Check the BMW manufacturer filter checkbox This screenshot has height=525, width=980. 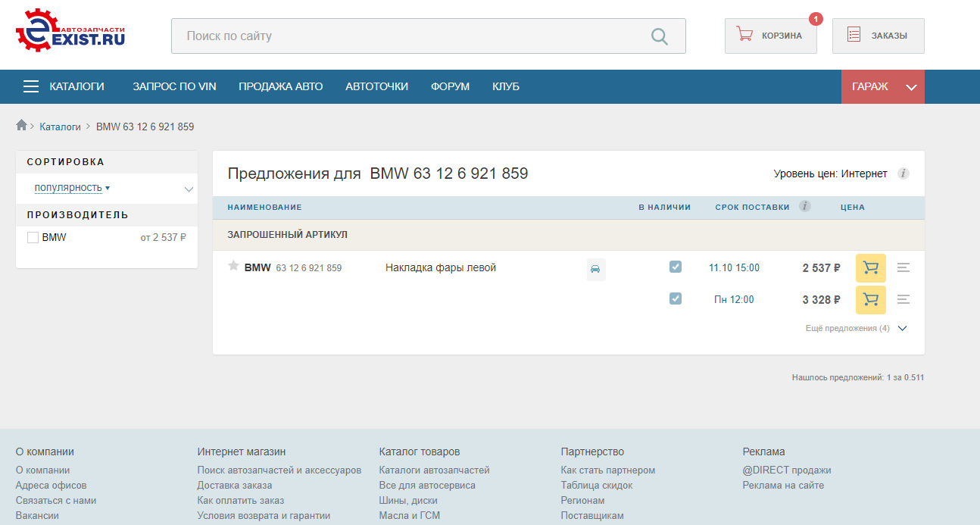[33, 237]
